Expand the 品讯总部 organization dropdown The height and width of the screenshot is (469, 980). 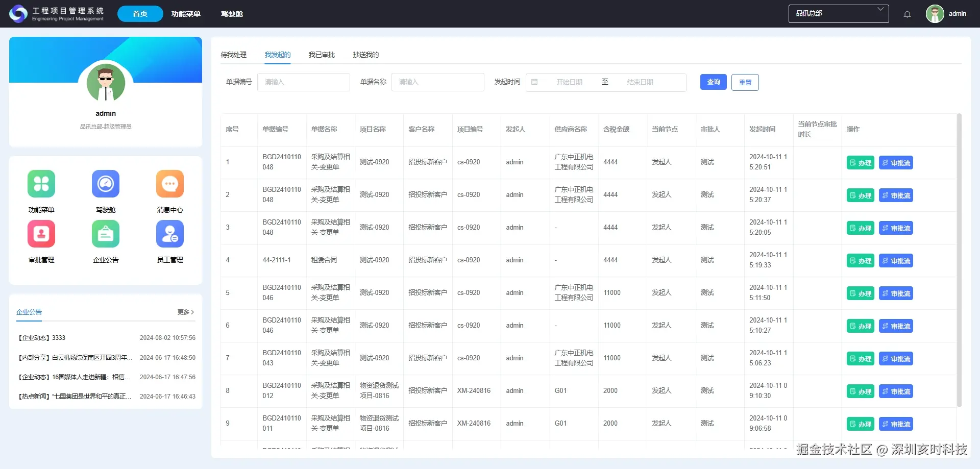point(839,14)
